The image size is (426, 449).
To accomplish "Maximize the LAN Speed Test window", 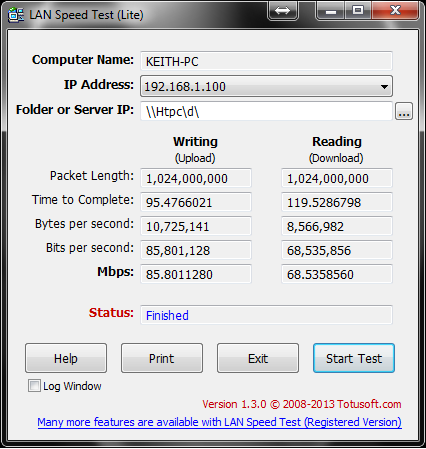I will (x=358, y=11).
